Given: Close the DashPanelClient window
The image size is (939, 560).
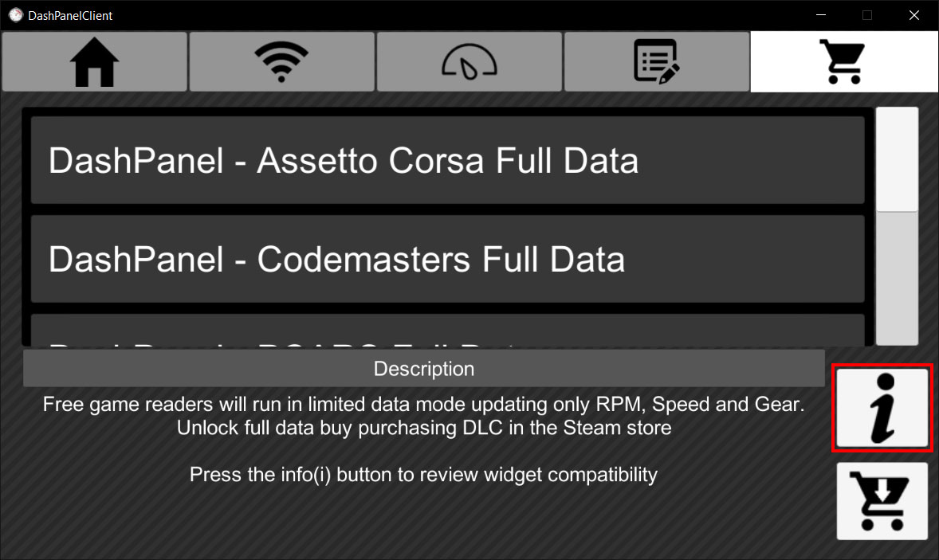Looking at the screenshot, I should (x=913, y=15).
